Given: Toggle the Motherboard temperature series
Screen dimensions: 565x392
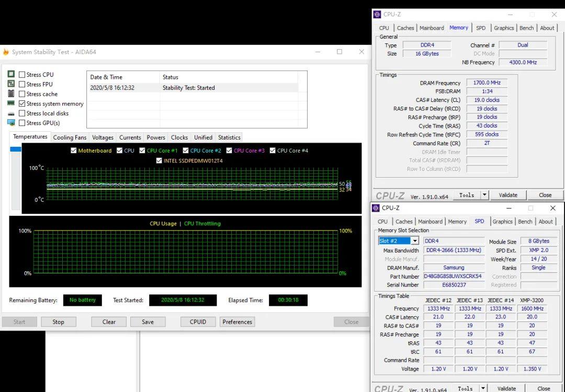Looking at the screenshot, I should [x=74, y=151].
